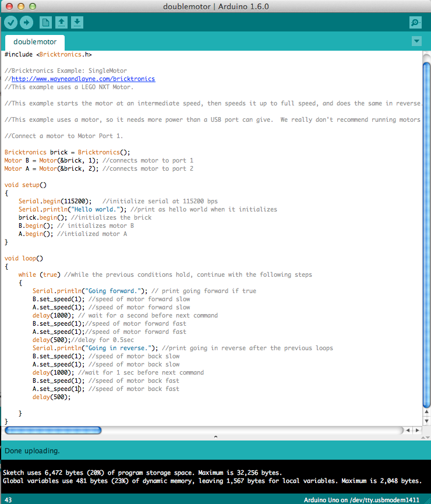
Task: Click the horizontal scrollbar thumb
Action: click(x=53, y=430)
